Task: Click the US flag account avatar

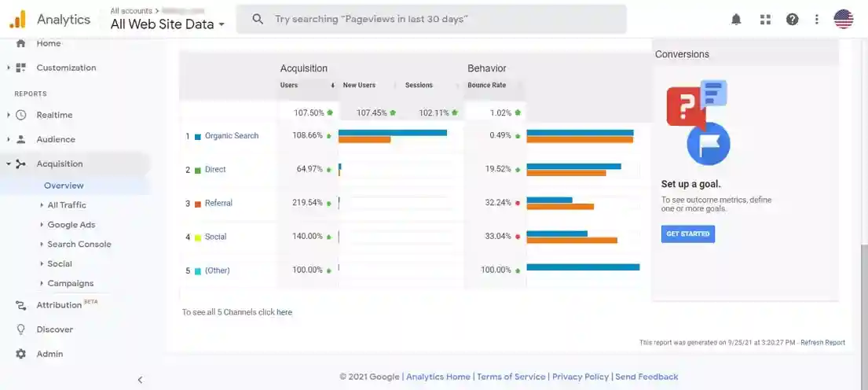Action: 844,20
